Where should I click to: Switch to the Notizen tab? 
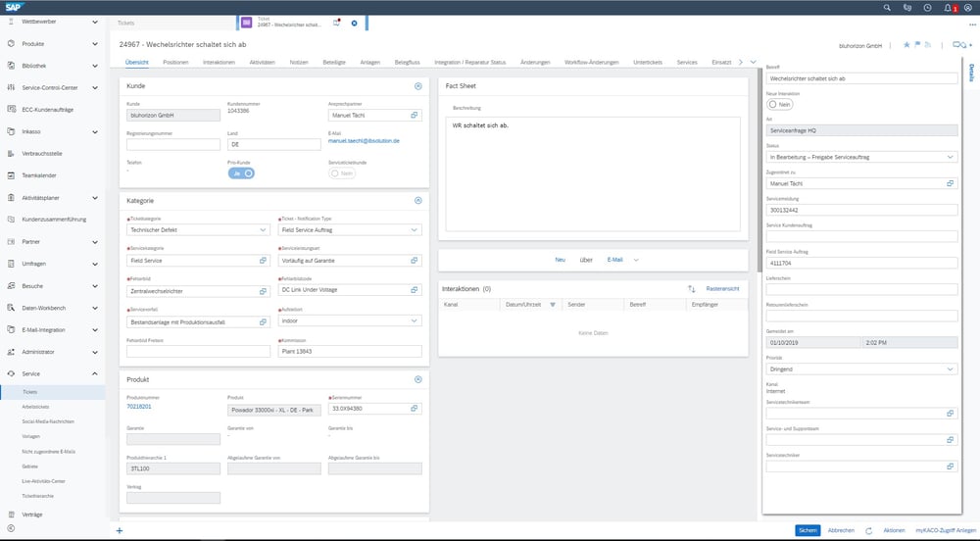(299, 63)
